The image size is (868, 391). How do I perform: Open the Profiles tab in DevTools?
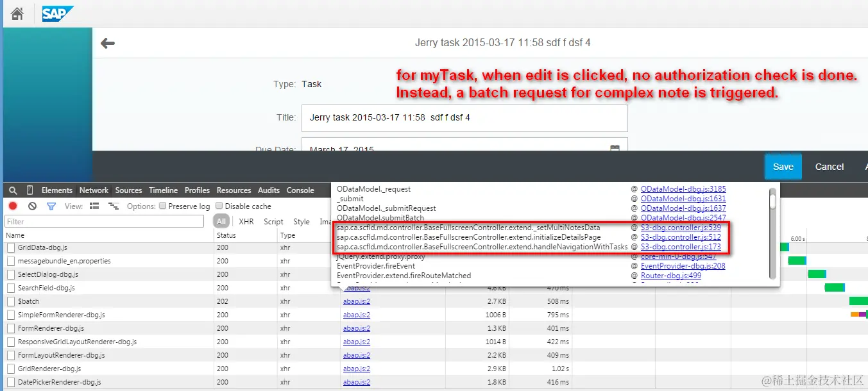point(197,190)
